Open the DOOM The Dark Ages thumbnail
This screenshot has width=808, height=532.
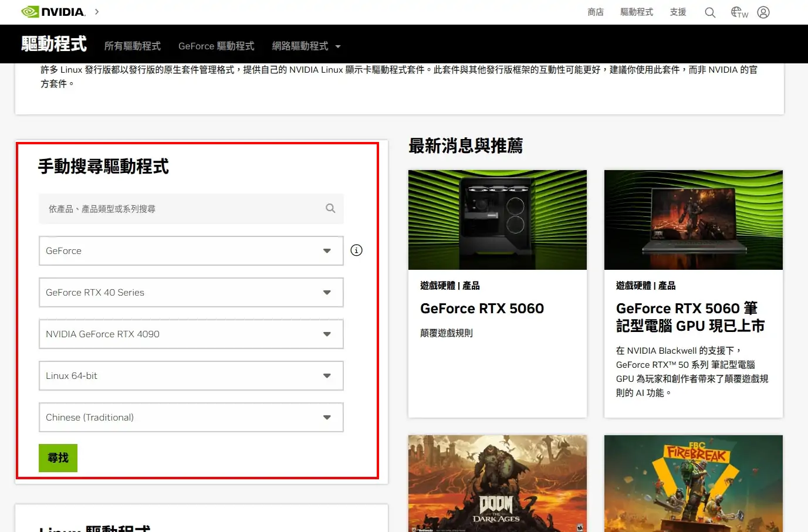(x=497, y=483)
